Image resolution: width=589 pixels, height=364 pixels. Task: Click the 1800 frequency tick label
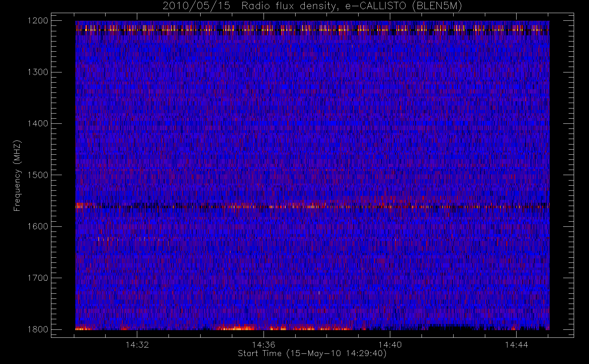pyautogui.click(x=38, y=329)
